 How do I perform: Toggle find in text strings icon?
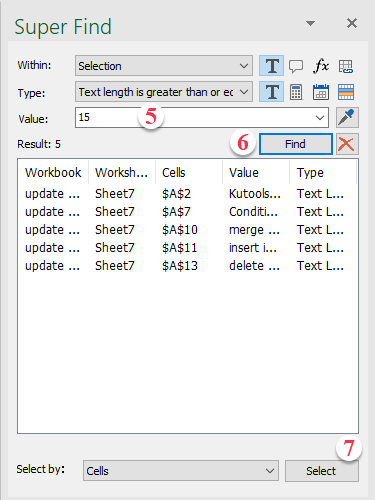tap(272, 66)
